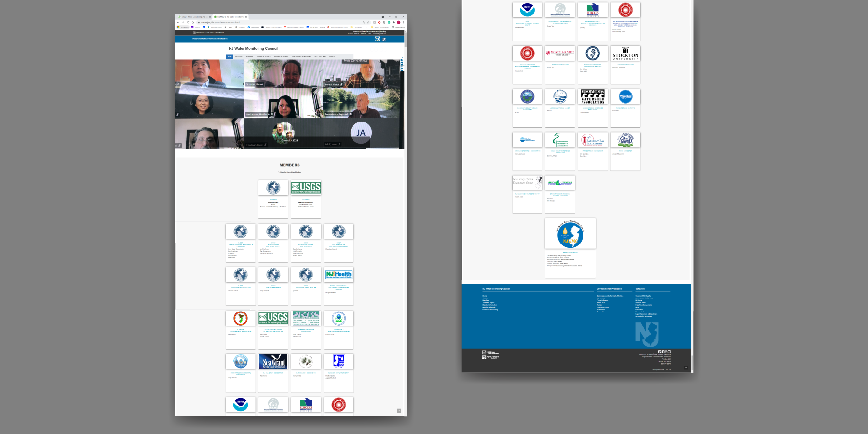Go back with the browser back arrow
The width and height of the screenshot is (868, 434).
(x=178, y=22)
